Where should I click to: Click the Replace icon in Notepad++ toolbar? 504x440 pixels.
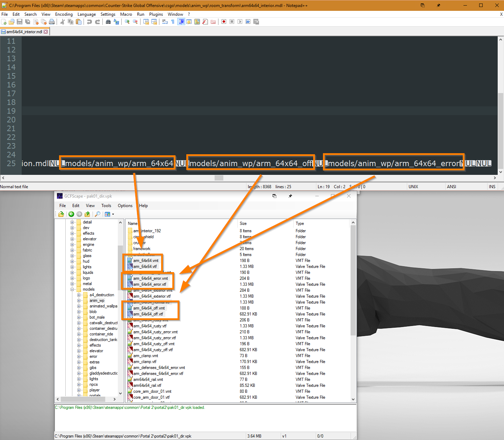(x=116, y=22)
